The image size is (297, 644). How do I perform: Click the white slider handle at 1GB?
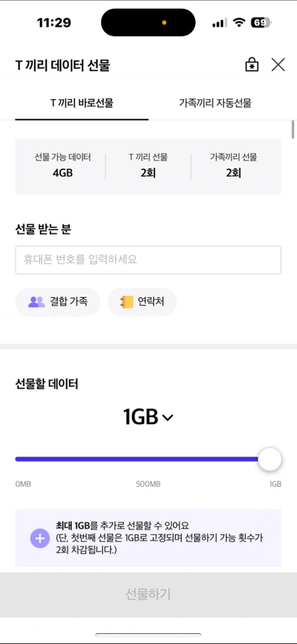pyautogui.click(x=270, y=459)
